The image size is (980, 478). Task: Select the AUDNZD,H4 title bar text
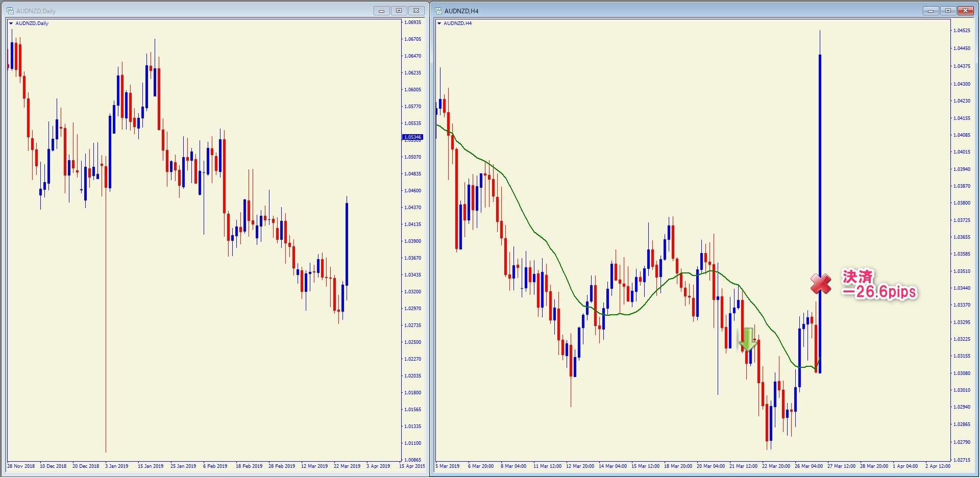click(461, 11)
